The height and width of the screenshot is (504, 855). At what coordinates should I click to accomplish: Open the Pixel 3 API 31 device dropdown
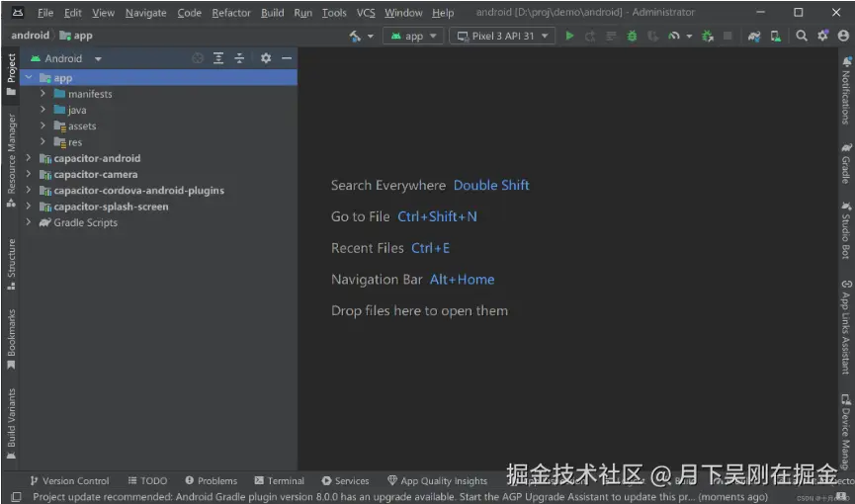tap(502, 36)
